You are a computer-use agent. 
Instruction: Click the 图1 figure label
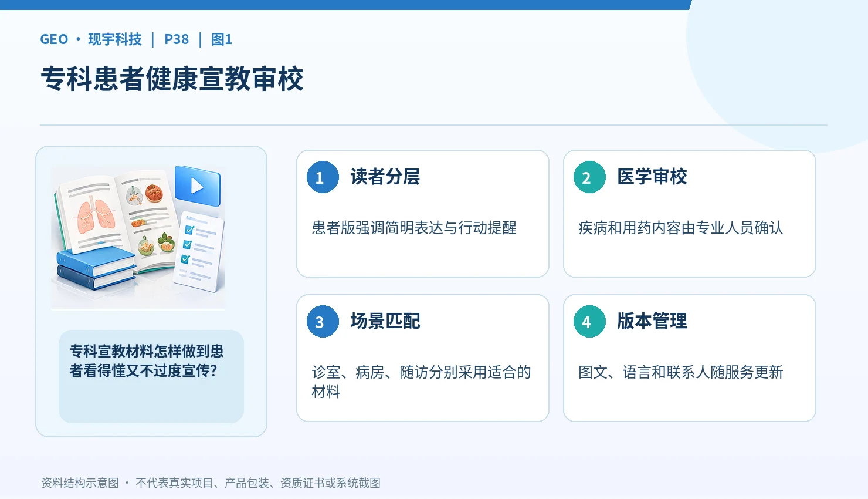[222, 39]
